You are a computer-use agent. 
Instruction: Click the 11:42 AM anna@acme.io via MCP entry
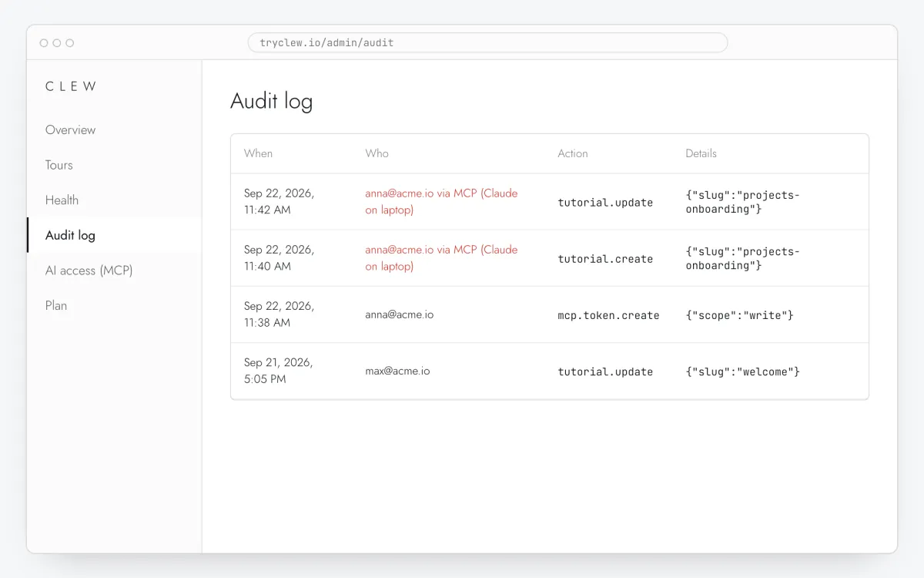(x=441, y=201)
